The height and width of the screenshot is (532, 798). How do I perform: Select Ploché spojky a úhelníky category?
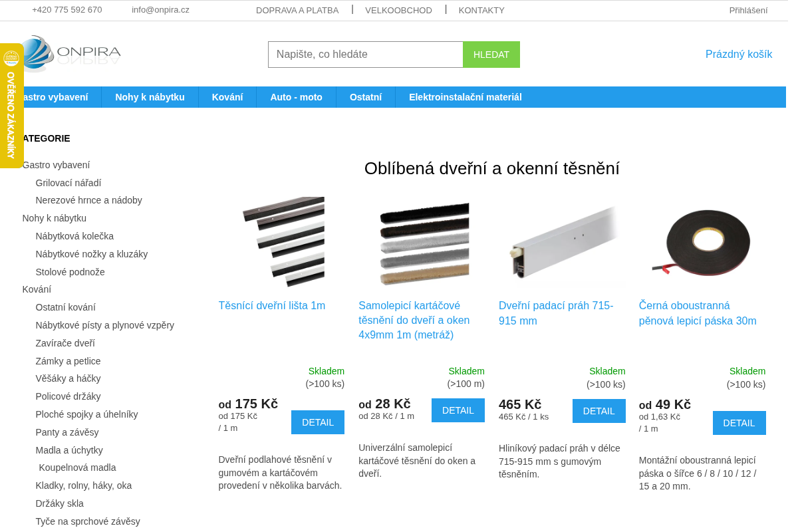86,414
